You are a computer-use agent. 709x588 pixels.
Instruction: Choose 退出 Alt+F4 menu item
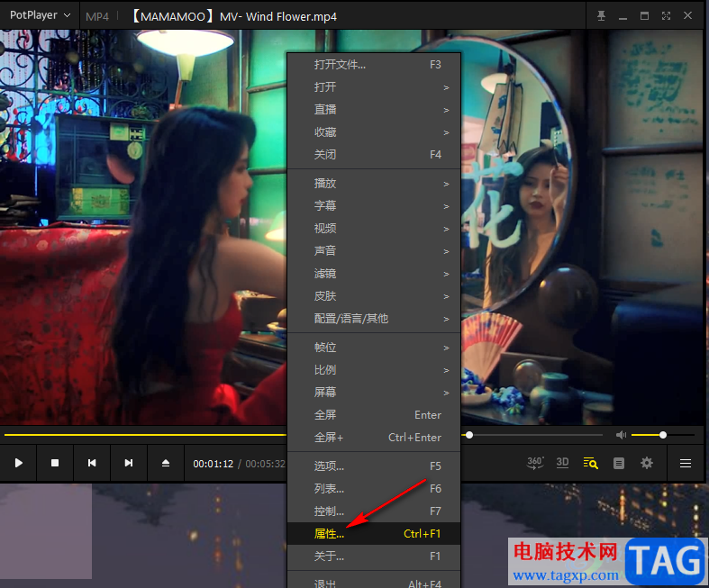[x=374, y=582]
